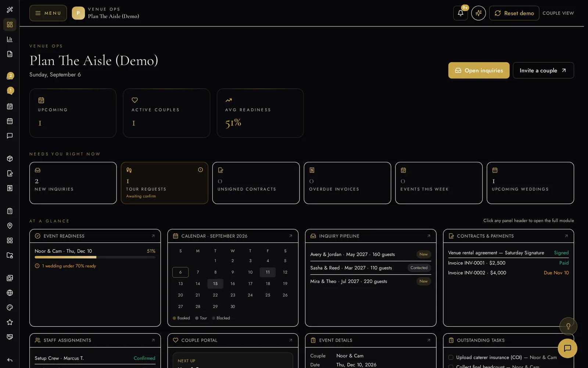Open the bar chart analytics sidebar icon
588x368 pixels.
coord(10,39)
